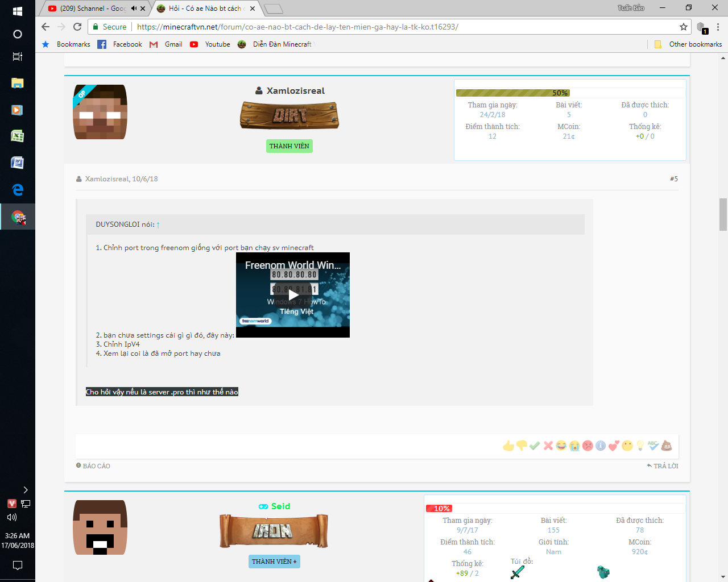Click Xamlozisreal's Herobrine avatar
The width and height of the screenshot is (728, 582).
coord(100,112)
